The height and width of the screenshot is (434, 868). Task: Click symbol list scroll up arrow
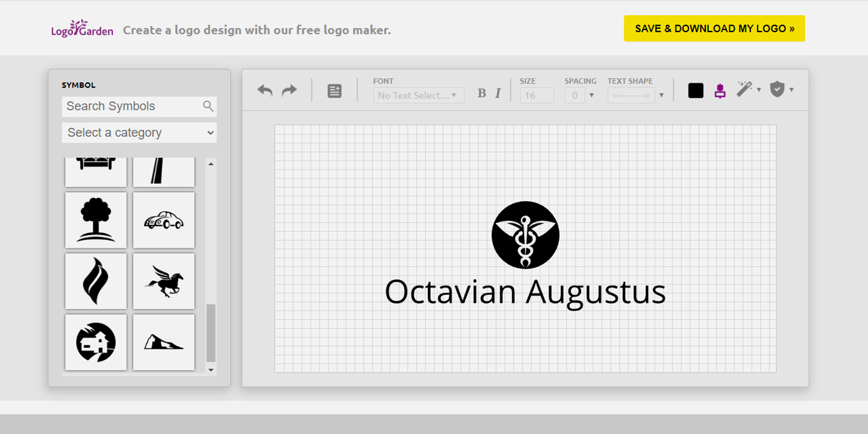(211, 164)
